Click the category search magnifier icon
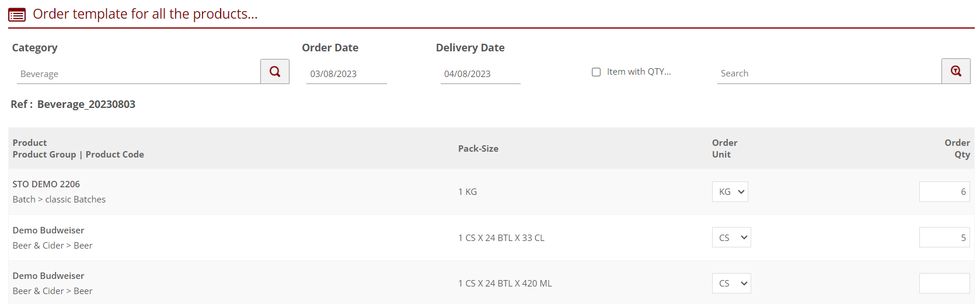Screen dimensions: 980x304 [275, 72]
